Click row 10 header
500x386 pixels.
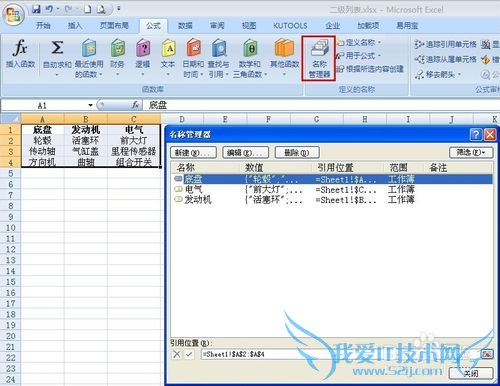pyautogui.click(x=10, y=228)
